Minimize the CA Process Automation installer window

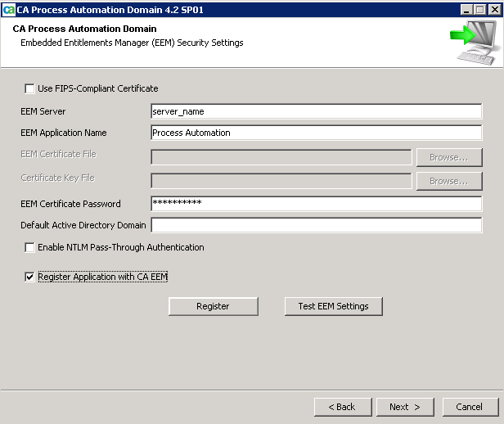click(x=466, y=9)
